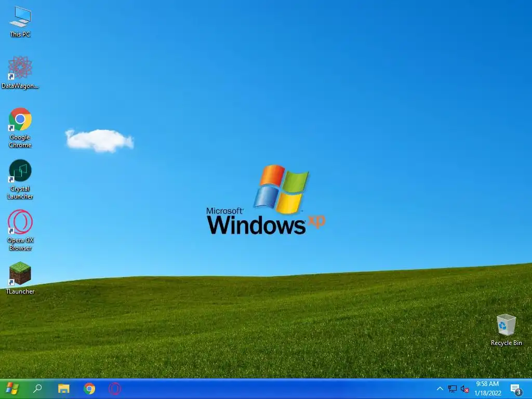Click the muted volume tray icon
Screen dimensions: 532x399
(x=464, y=389)
